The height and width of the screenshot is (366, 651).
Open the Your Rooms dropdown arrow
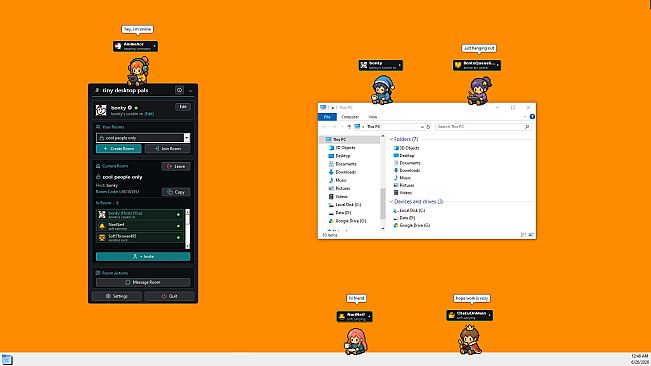tap(187, 138)
